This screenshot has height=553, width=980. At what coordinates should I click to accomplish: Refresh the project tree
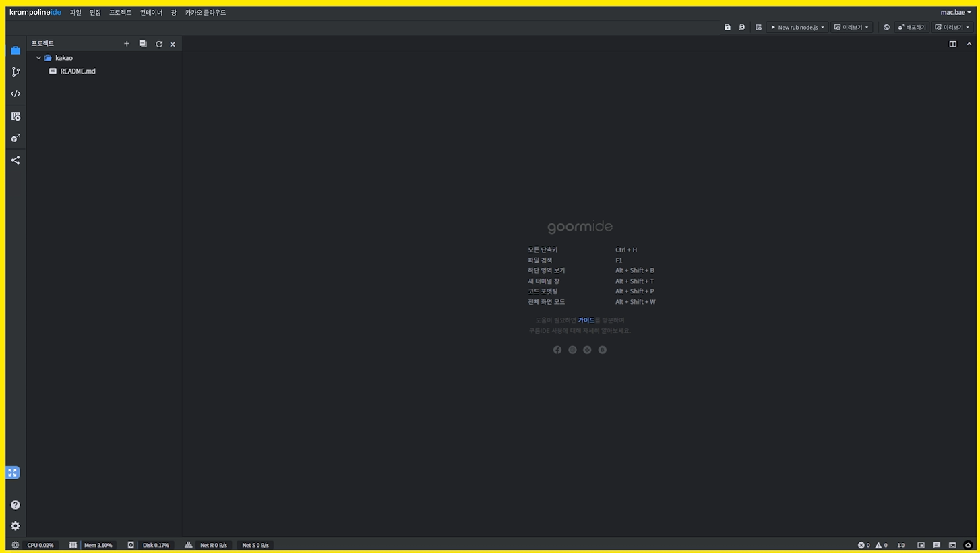coord(159,44)
